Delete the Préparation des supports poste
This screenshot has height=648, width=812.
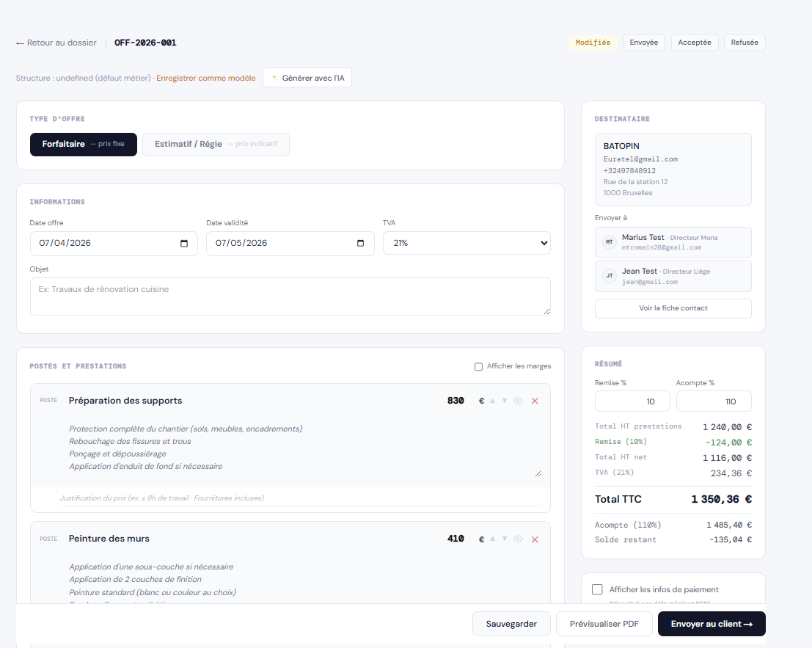(x=535, y=401)
